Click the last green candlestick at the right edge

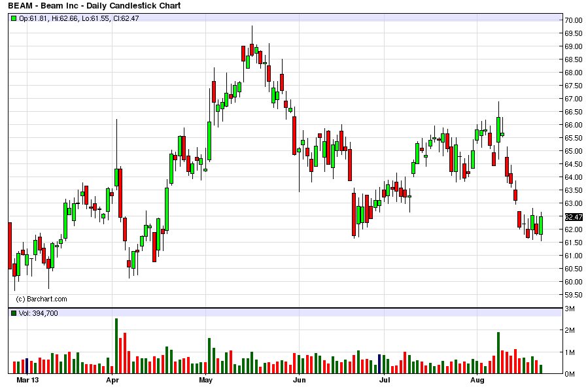(541, 226)
